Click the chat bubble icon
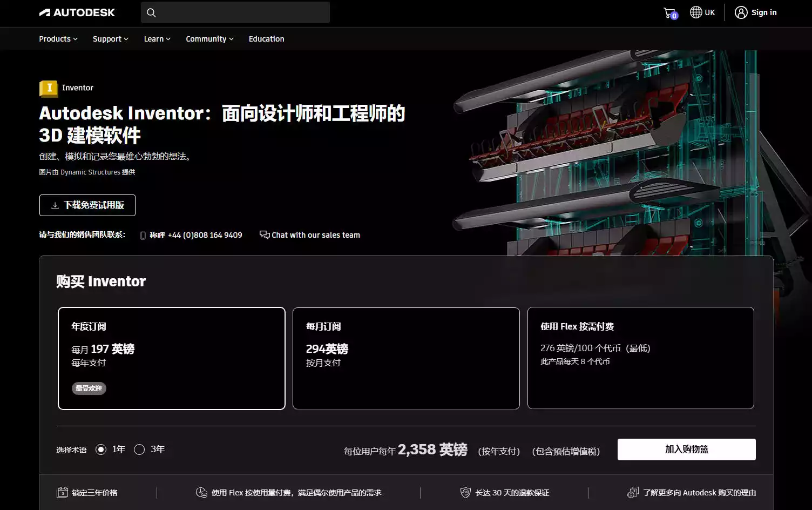Screen dimensions: 812x510 265,234
